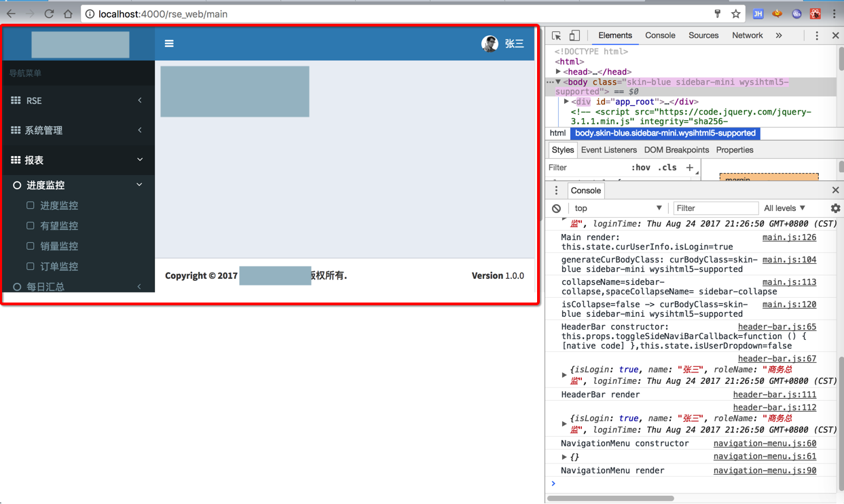Close the DevTools panel
This screenshot has width=844, height=504.
coord(835,35)
